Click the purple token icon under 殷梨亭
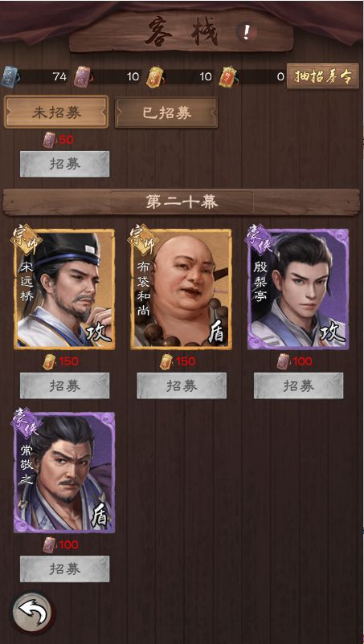This screenshot has height=644, width=364. tap(283, 362)
